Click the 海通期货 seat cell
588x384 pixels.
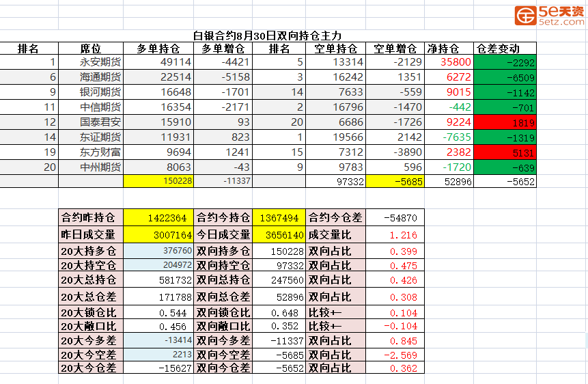[91, 77]
